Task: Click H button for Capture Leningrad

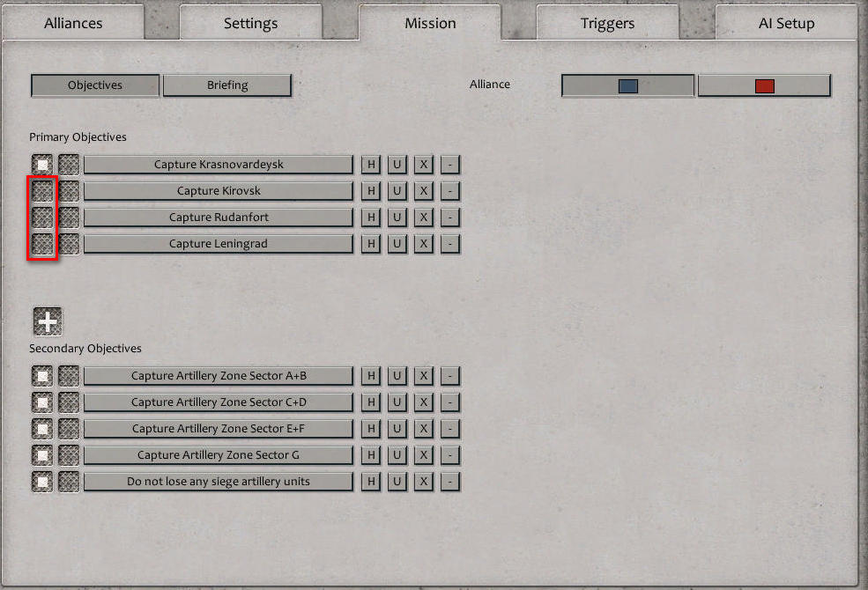Action: point(371,244)
